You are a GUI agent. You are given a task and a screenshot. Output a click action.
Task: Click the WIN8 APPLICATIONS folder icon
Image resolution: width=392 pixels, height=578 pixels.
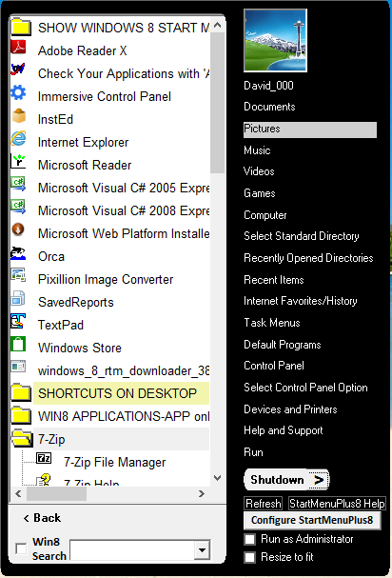[21, 415]
